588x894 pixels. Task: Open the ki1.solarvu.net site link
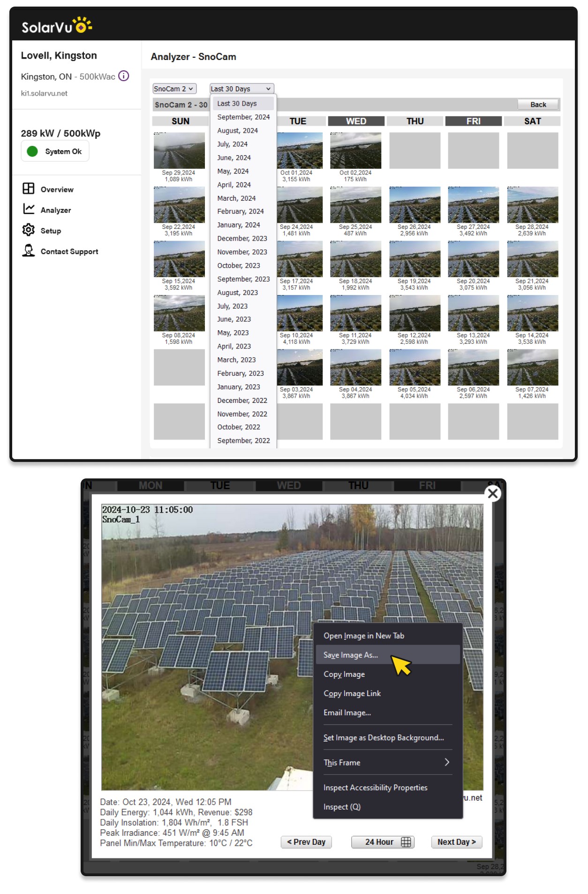(44, 93)
